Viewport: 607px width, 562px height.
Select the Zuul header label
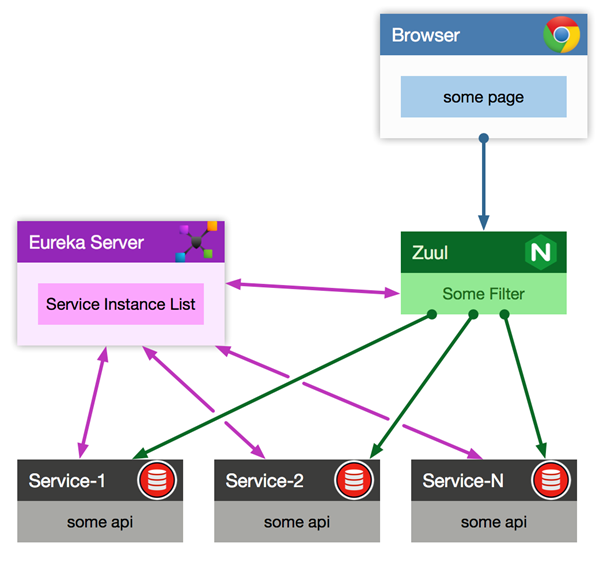tap(431, 253)
